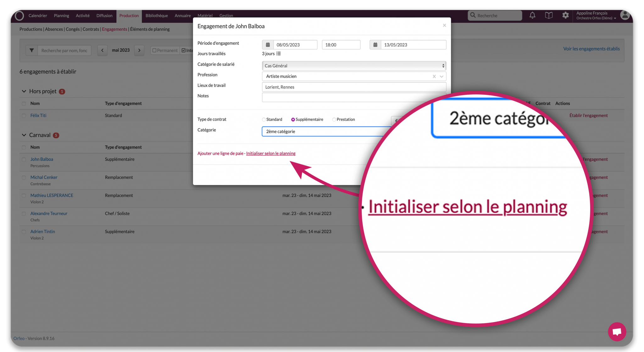
Task: Open the Production menu
Action: pos(129,15)
